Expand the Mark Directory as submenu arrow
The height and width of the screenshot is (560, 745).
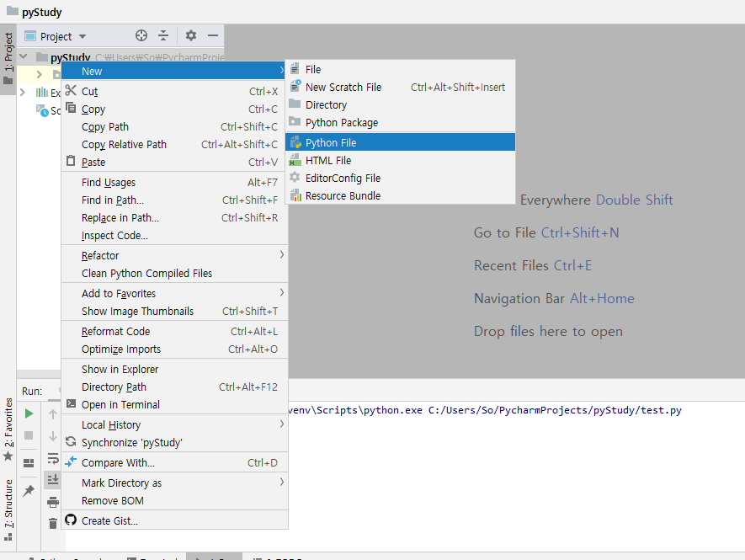click(x=282, y=482)
